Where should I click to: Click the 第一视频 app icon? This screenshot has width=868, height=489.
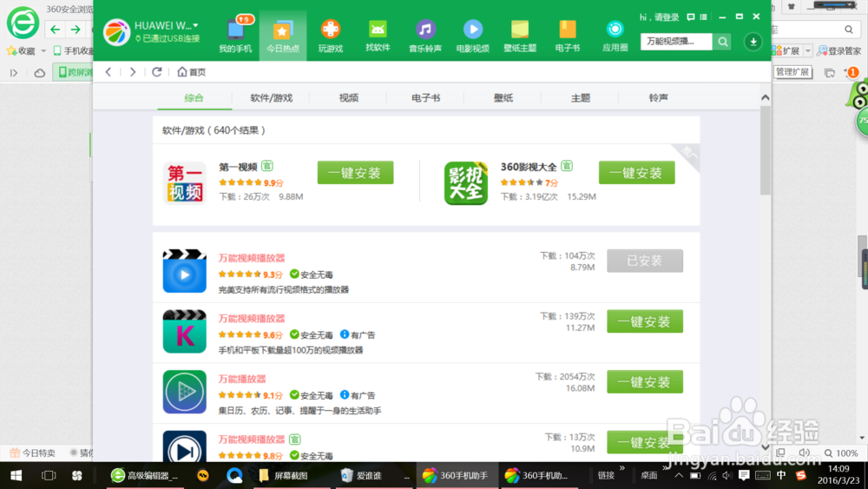(x=184, y=182)
